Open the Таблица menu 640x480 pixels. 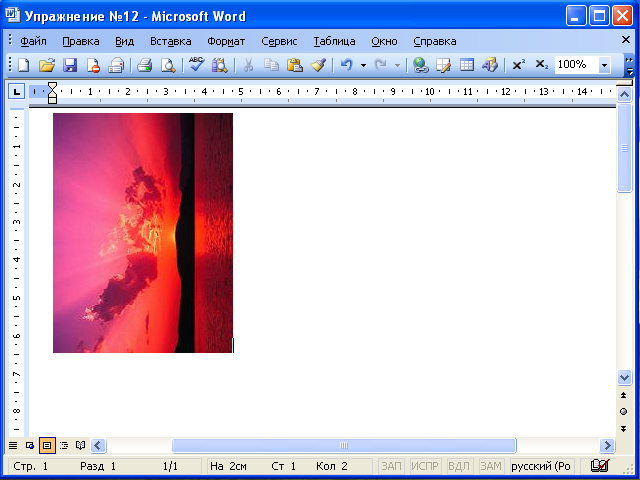[x=334, y=41]
